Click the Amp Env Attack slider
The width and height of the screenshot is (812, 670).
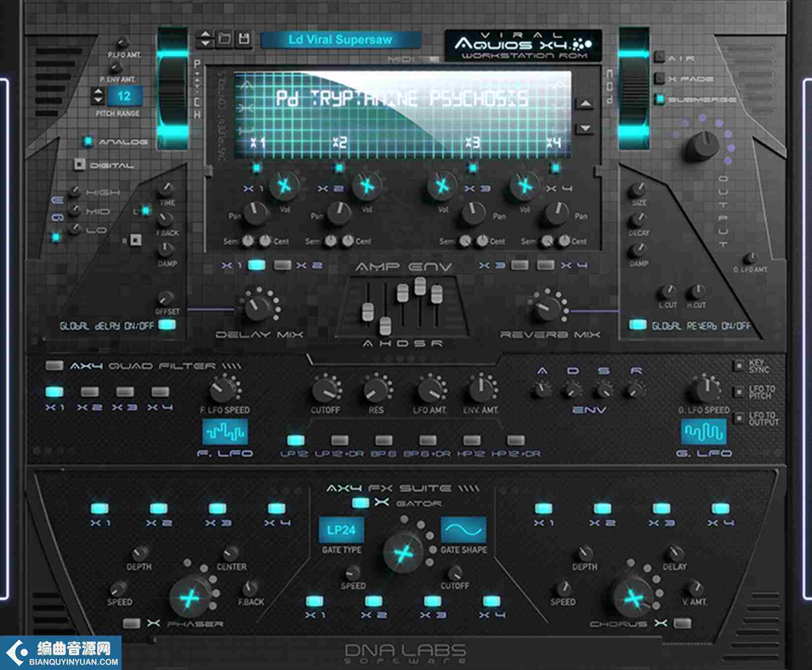click(x=368, y=313)
